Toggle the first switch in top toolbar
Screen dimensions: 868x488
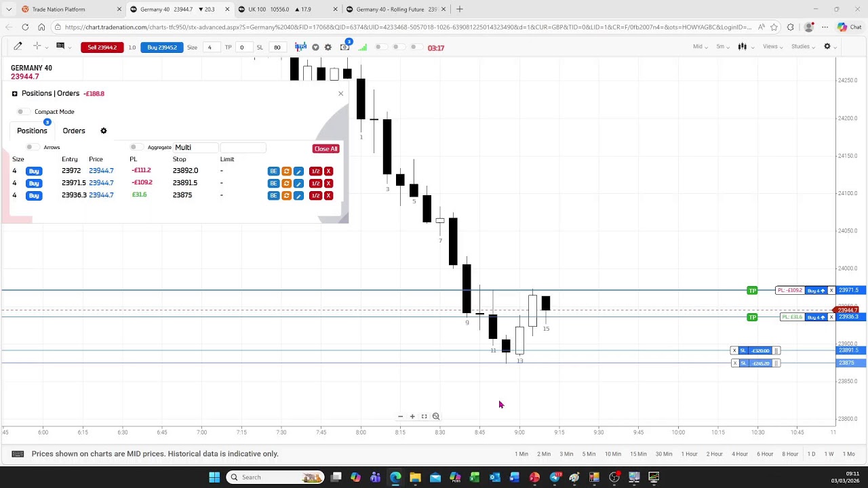click(381, 47)
